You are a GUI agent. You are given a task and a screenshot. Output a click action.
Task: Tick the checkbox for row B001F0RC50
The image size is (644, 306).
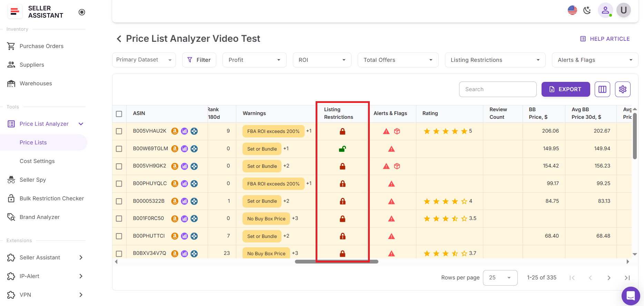pyautogui.click(x=119, y=219)
